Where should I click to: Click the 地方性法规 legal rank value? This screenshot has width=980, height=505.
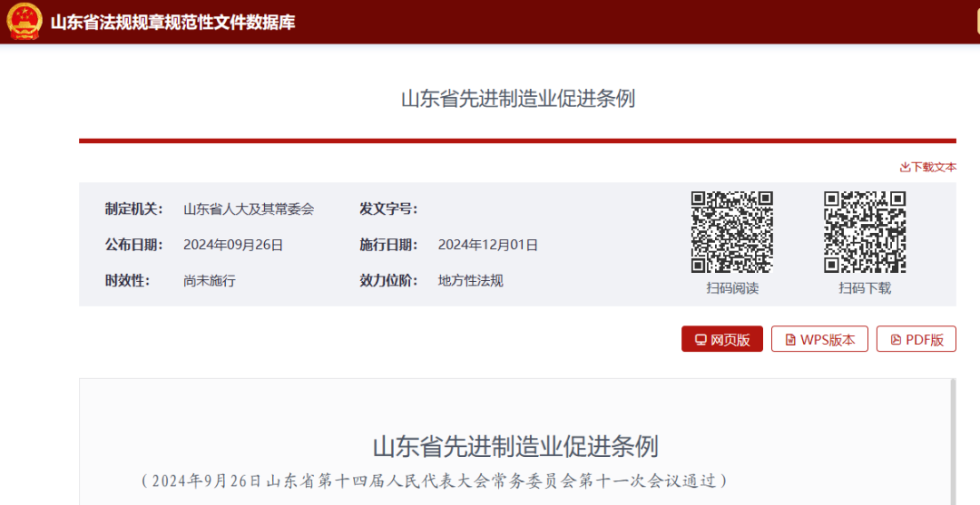coord(470,281)
